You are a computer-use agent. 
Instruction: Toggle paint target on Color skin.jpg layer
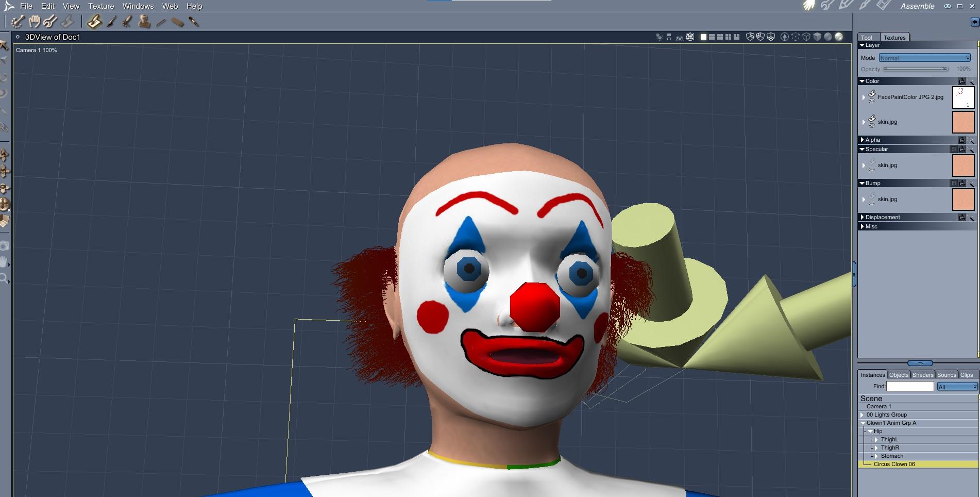(872, 119)
